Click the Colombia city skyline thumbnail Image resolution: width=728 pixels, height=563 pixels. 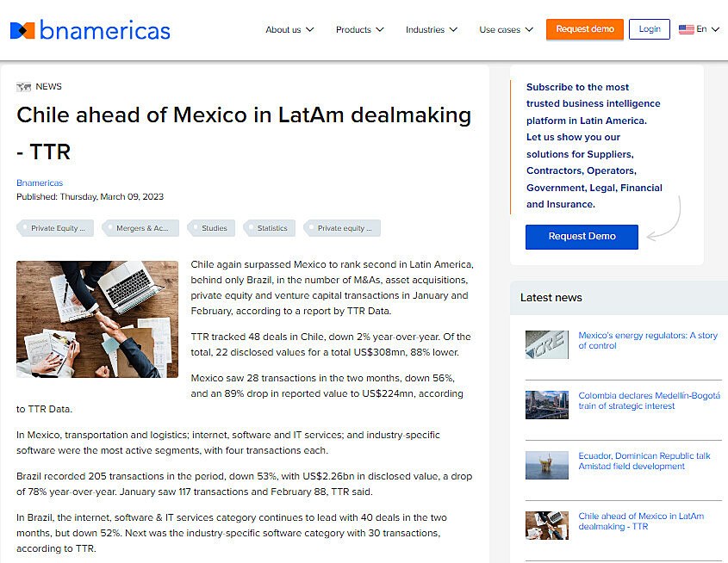[547, 405]
